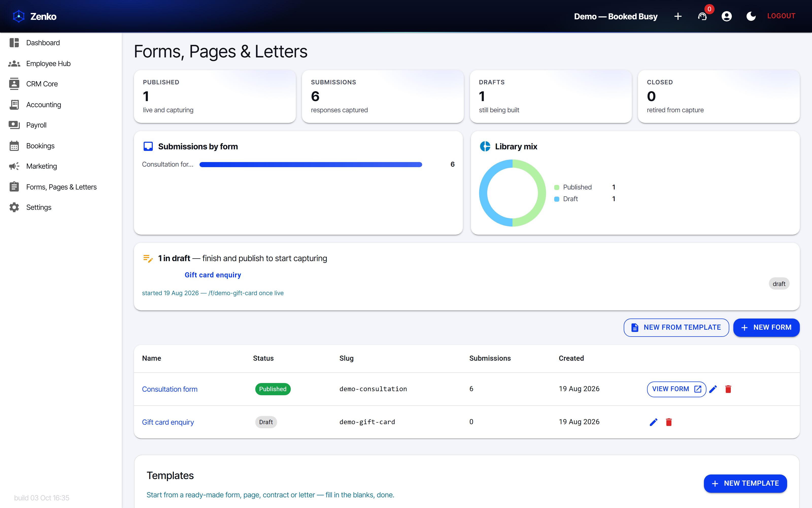
Task: Click the Marketing megaphone icon
Action: [x=14, y=166]
